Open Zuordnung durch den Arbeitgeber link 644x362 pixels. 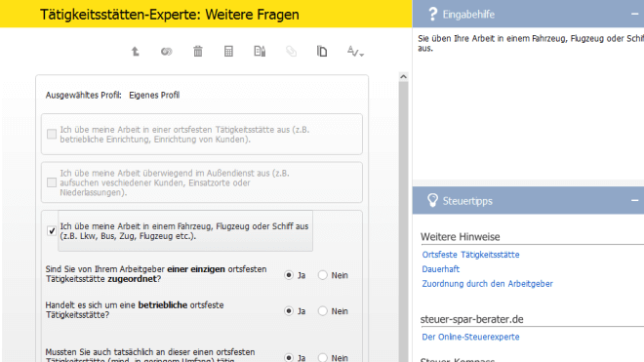click(488, 284)
